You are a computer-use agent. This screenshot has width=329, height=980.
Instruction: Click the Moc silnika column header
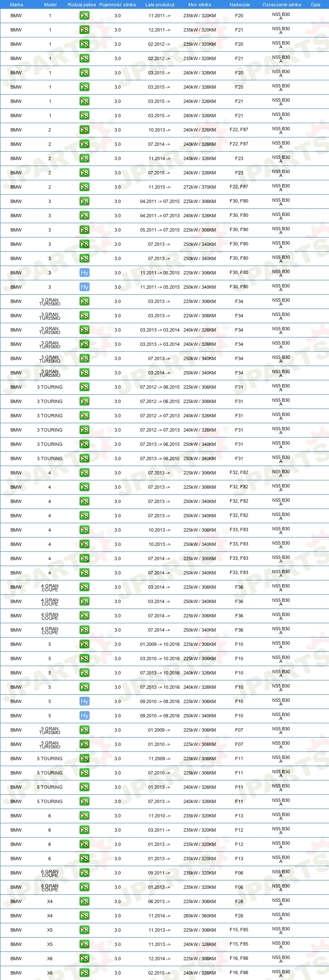pyautogui.click(x=200, y=5)
